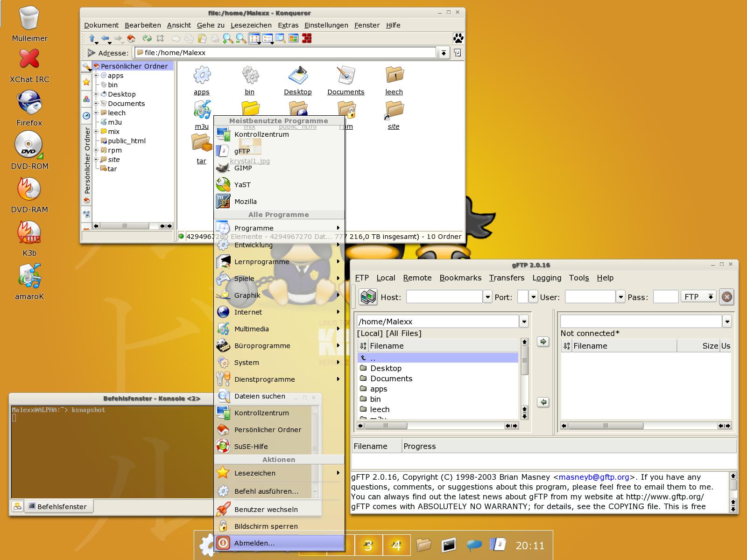Open the remote path dropdown in gFTP

pyautogui.click(x=727, y=322)
